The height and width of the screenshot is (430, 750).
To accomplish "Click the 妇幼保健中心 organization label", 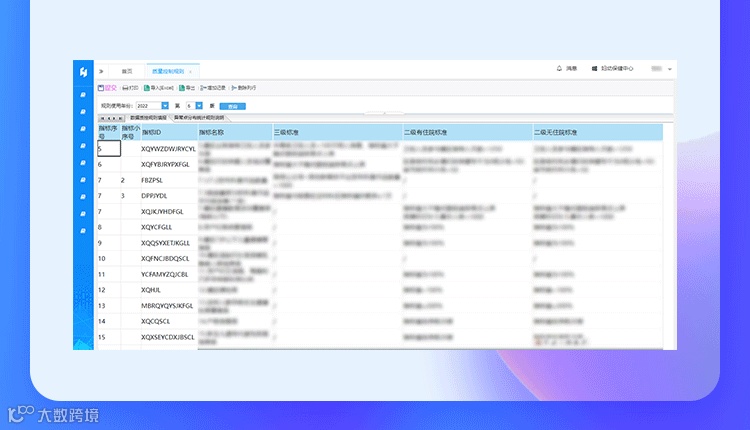I will point(617,68).
